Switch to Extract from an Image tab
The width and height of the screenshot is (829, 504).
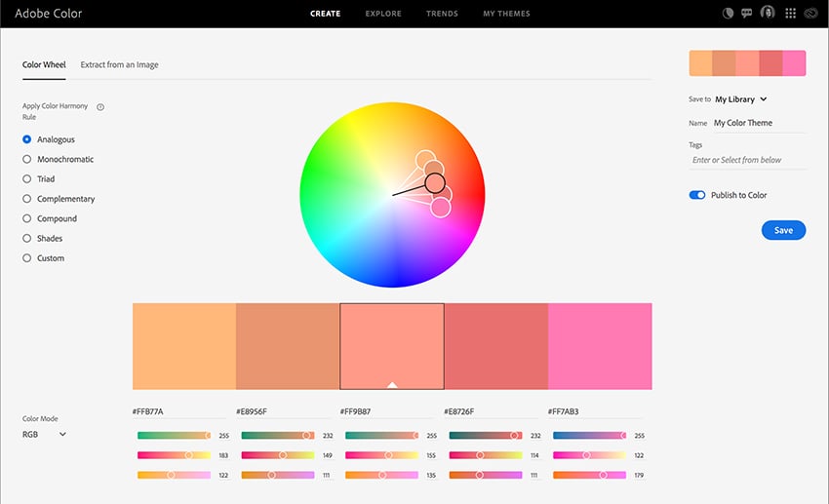[120, 65]
